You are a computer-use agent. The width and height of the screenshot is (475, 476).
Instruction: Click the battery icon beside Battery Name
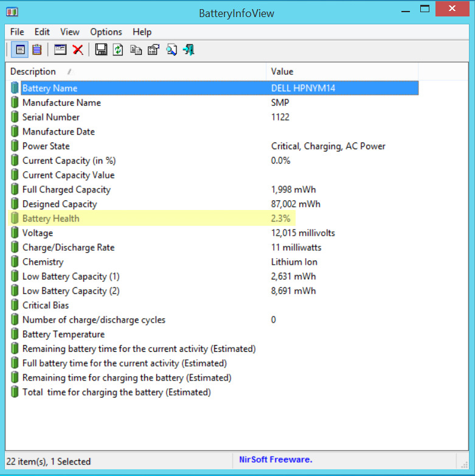[15, 88]
